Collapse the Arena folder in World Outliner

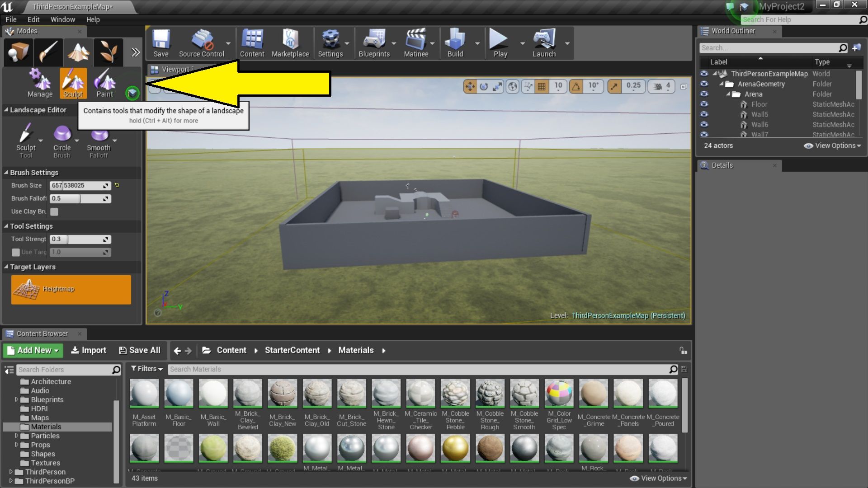[x=728, y=94]
